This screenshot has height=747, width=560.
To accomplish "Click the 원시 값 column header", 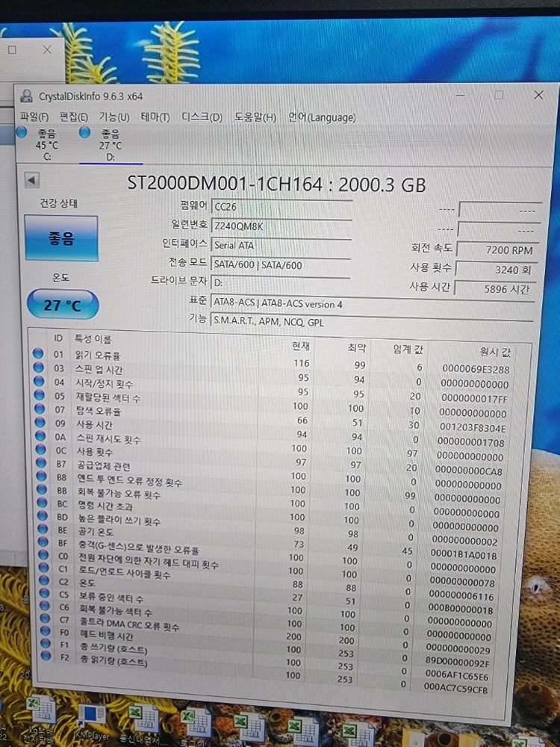I will pyautogui.click(x=495, y=352).
